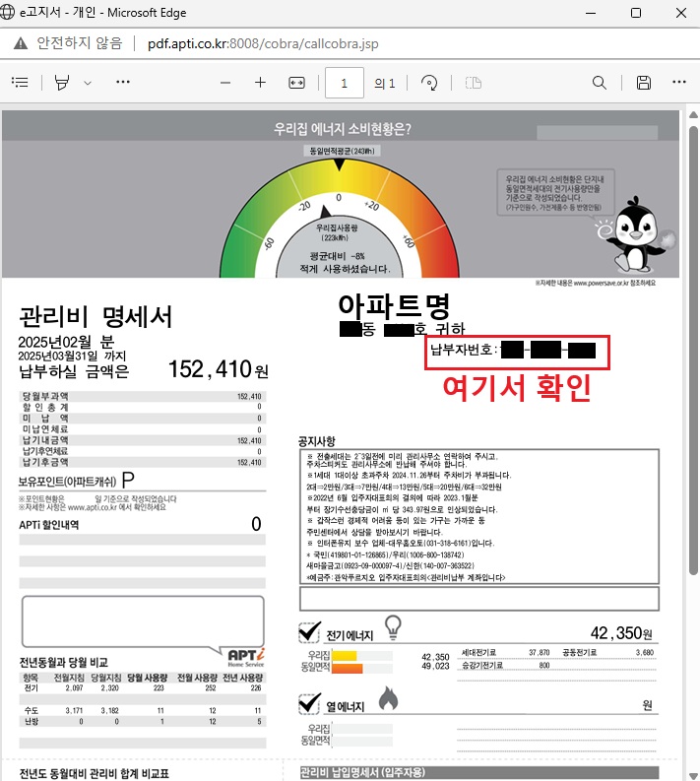This screenshot has height=781, width=700.
Task: Click the Edge window globe icon
Action: [x=8, y=12]
